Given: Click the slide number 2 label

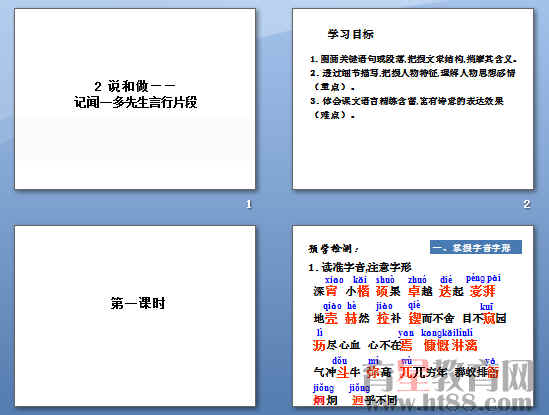Looking at the screenshot, I should click(527, 204).
